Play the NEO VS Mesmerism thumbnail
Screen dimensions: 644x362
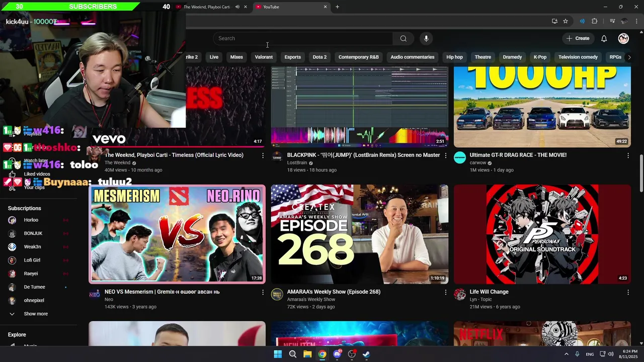tap(177, 234)
